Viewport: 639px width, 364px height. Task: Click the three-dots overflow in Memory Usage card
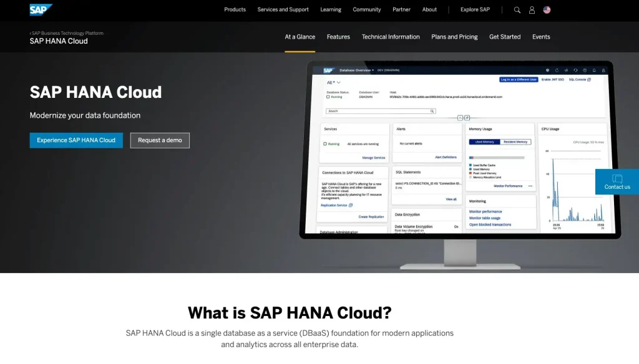click(x=530, y=186)
